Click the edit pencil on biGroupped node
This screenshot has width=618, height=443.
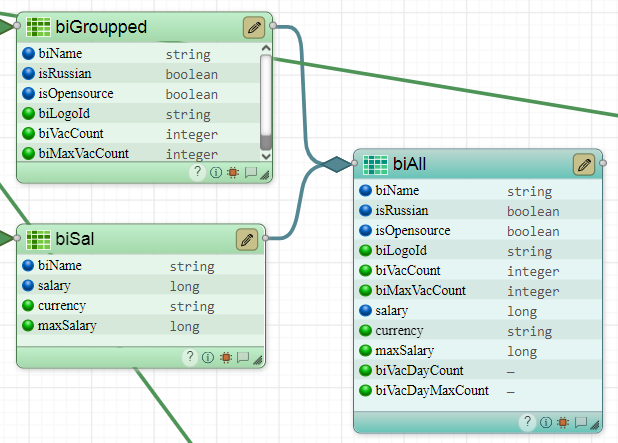click(x=254, y=27)
